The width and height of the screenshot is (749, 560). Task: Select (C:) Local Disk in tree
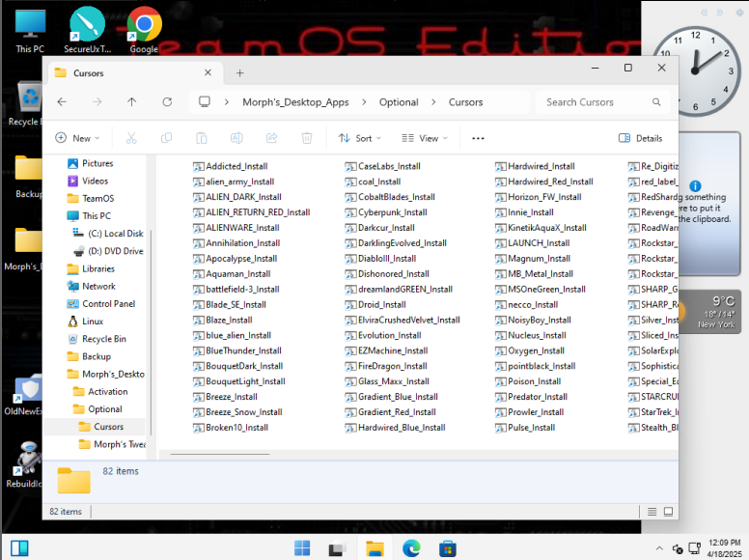(x=107, y=234)
